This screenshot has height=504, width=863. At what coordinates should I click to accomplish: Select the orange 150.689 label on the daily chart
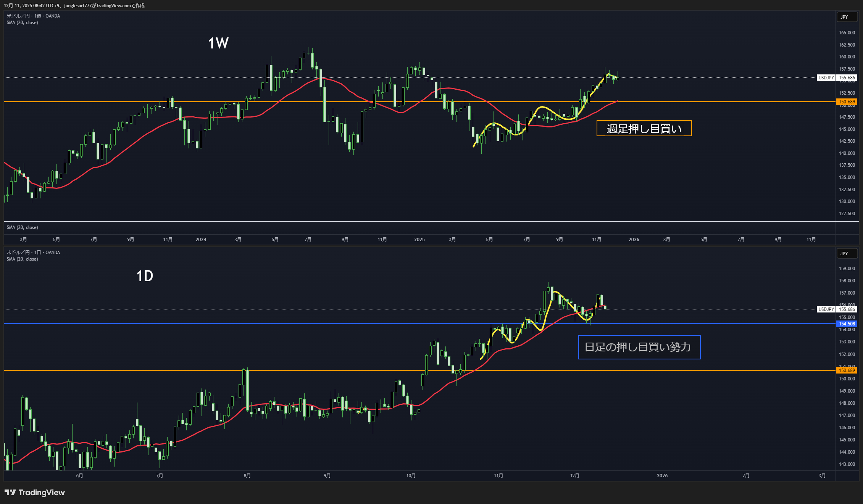coord(846,370)
